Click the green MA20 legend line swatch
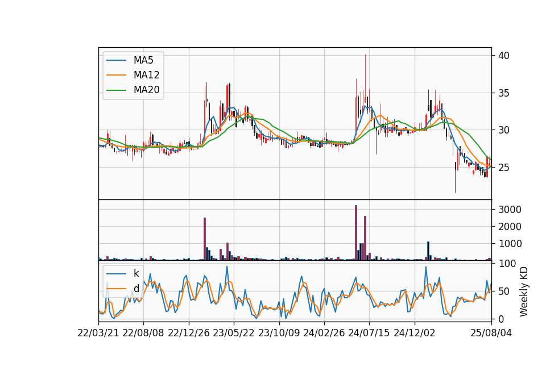 (116, 90)
